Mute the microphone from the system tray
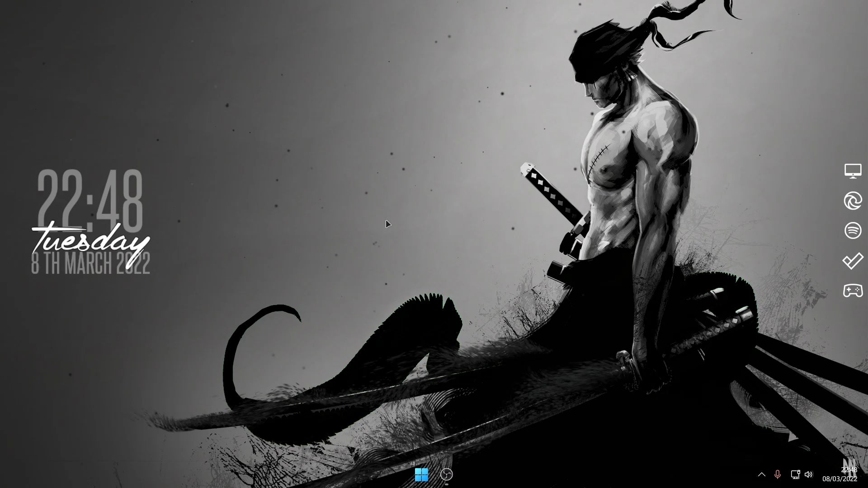Viewport: 868px width, 488px height. point(778,475)
